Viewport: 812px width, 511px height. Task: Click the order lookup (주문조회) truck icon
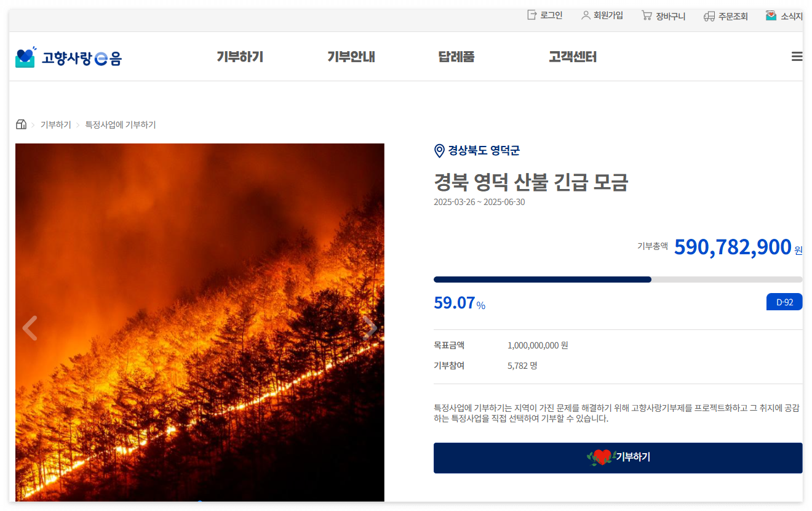click(709, 16)
